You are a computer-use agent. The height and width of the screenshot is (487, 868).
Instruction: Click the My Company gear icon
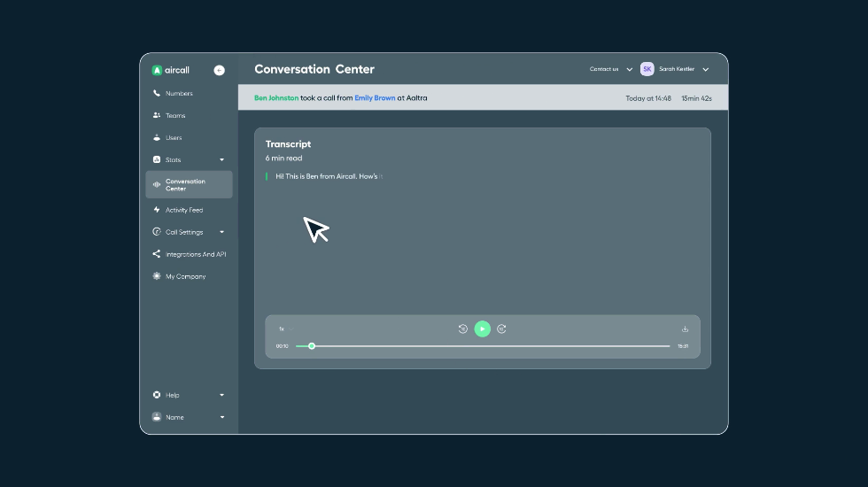pyautogui.click(x=157, y=276)
